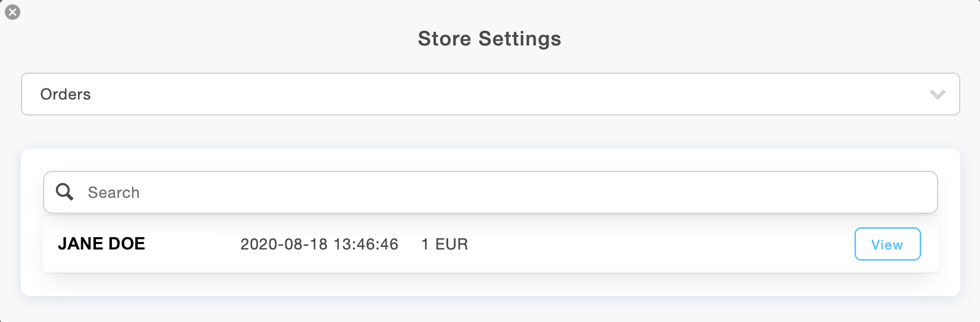Viewport: 980px width, 322px height.
Task: Click the word "Settings" in the title
Action: click(x=520, y=39)
